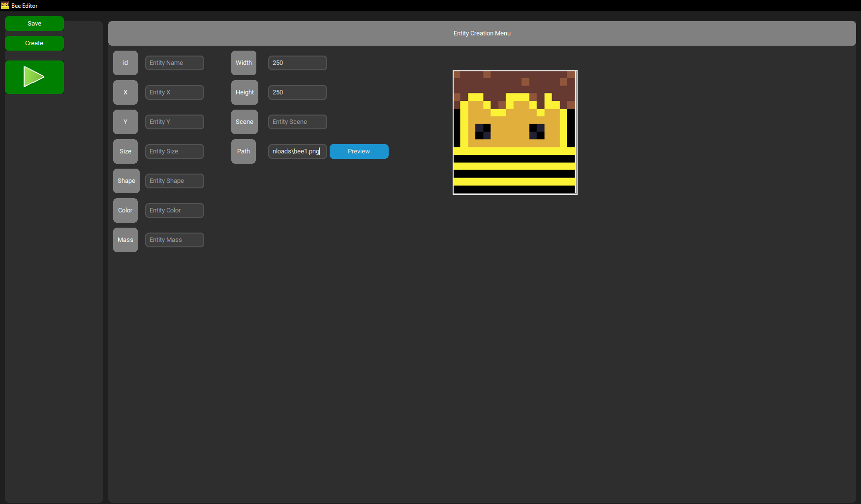Viewport: 861px width, 504px height.
Task: Click the id label button
Action: pos(125,63)
